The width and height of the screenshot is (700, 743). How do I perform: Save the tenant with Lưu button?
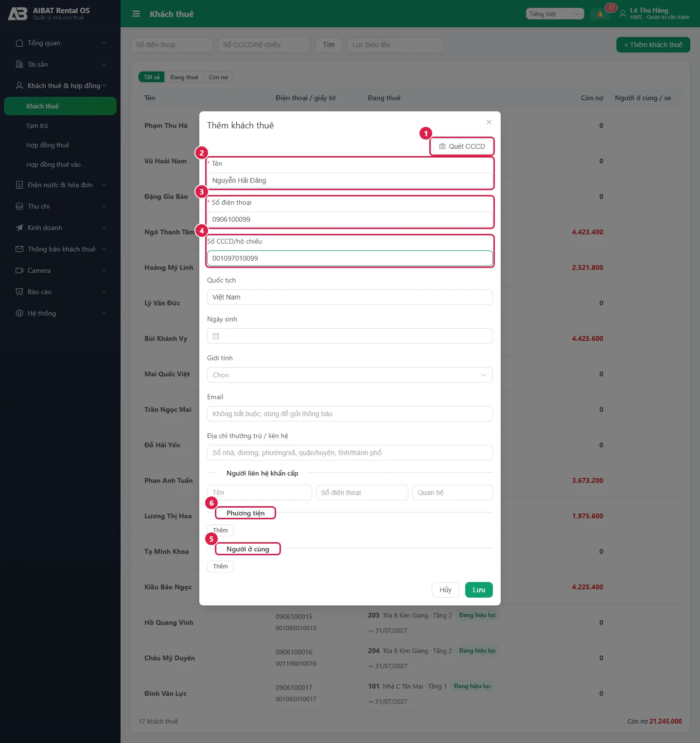479,590
